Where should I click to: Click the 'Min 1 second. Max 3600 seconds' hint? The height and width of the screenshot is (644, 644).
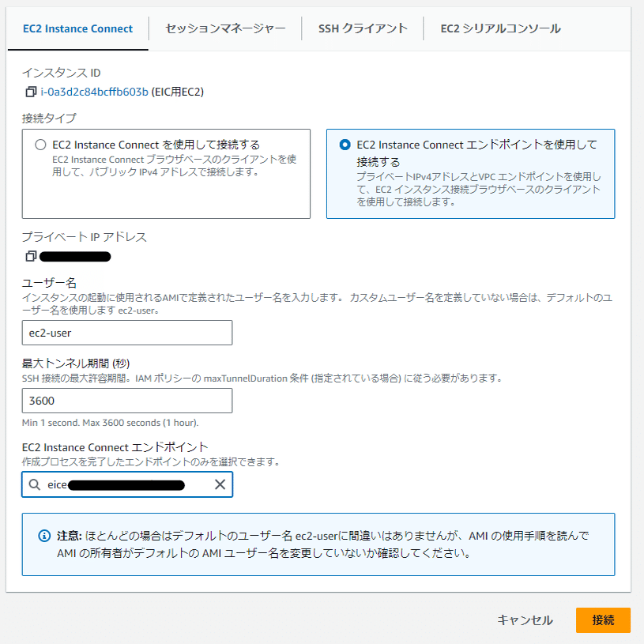[110, 423]
